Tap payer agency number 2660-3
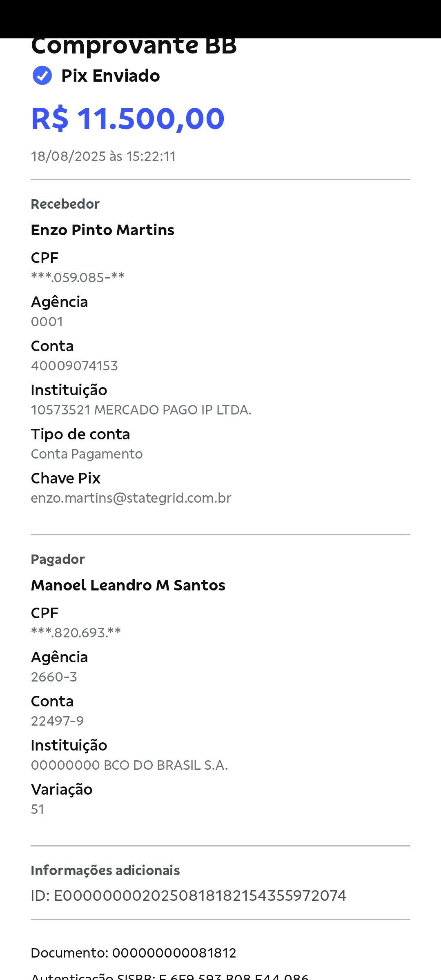Screen dimensions: 441x980 point(54,677)
